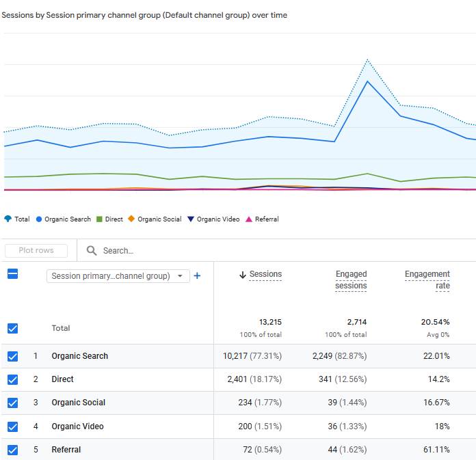The height and width of the screenshot is (460, 476).
Task: Uncheck the Total row checkbox
Action: 12,328
